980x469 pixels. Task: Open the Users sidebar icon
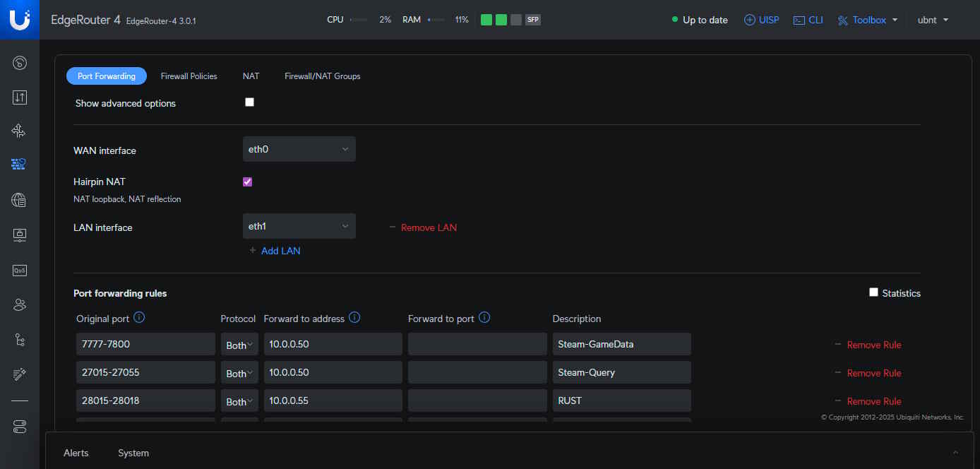point(20,305)
